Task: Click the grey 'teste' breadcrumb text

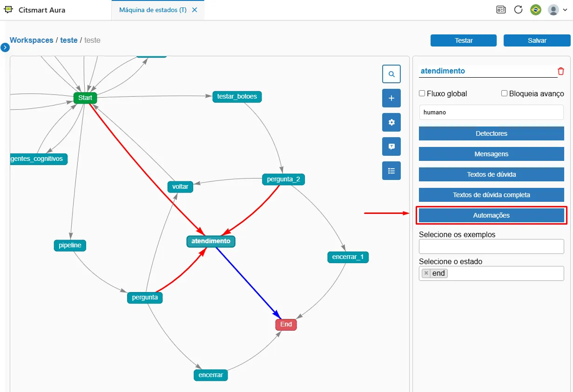Action: pos(92,40)
